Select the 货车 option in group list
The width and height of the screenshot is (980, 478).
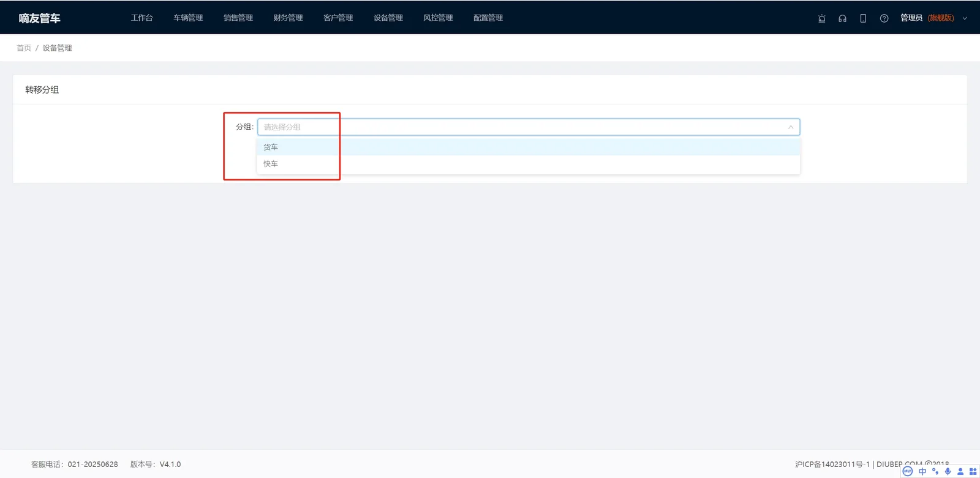[x=529, y=147]
